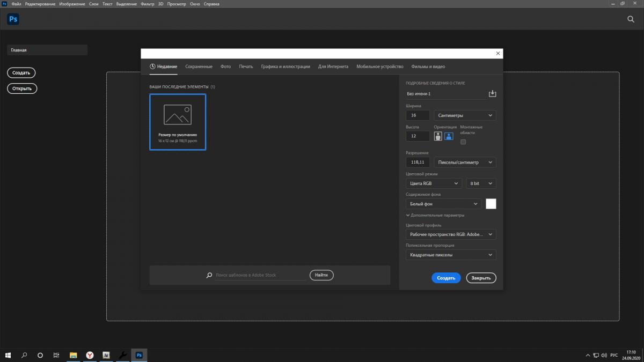The image size is (644, 362).
Task: Open the wrench tool app on taskbar
Action: (x=123, y=355)
